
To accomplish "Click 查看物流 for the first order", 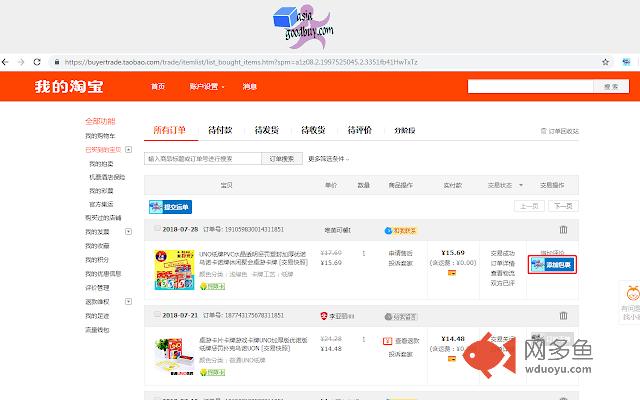I will pos(502,273).
